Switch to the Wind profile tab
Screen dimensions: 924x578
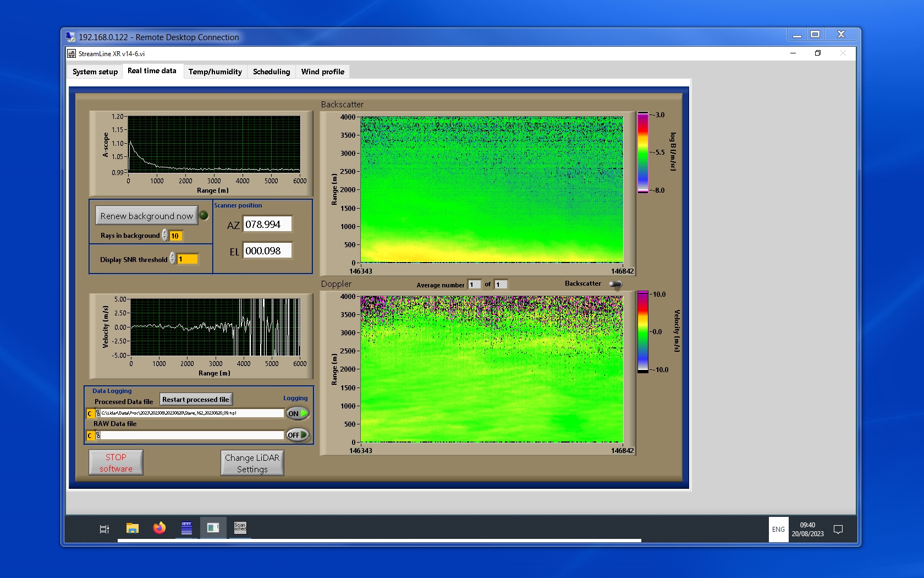(322, 72)
